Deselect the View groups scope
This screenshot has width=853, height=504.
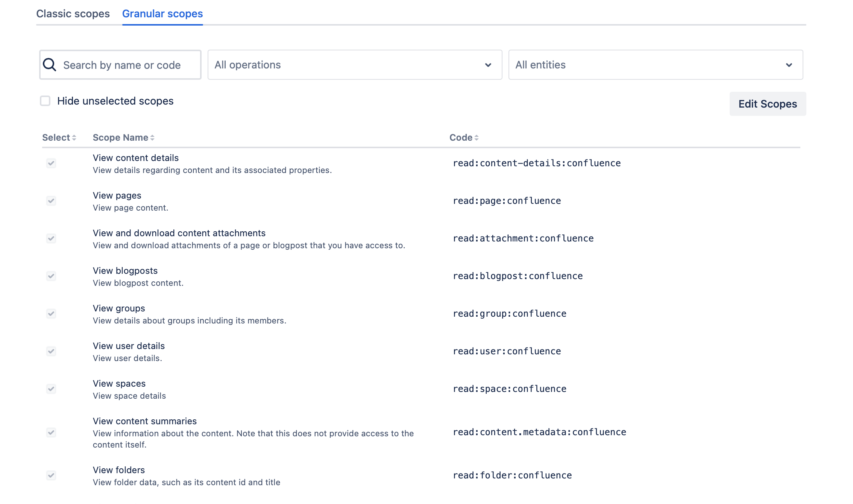51,314
